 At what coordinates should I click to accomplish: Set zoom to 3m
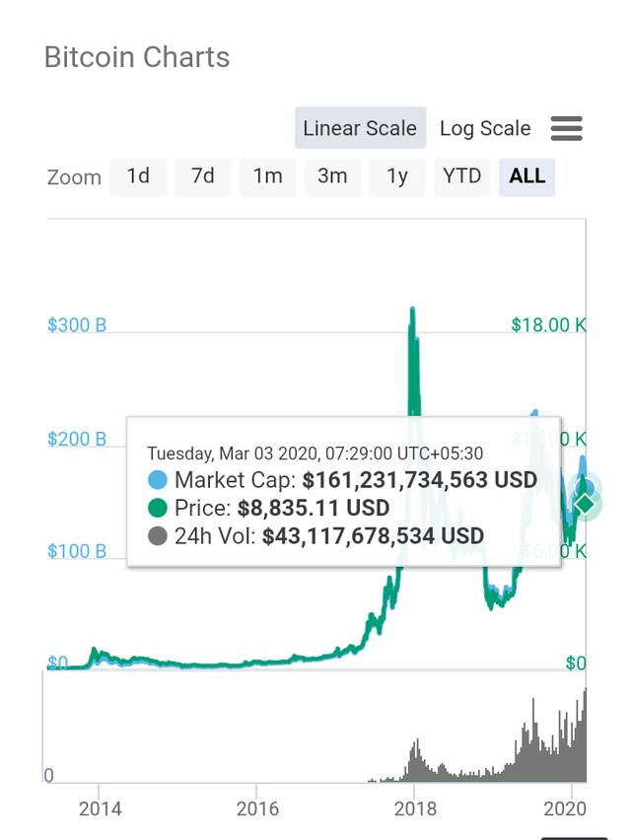tap(332, 176)
